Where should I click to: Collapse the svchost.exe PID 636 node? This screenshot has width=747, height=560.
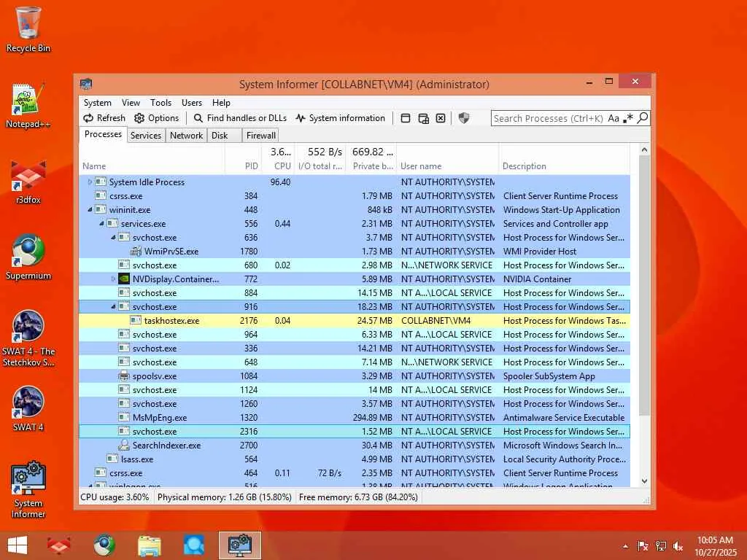(x=113, y=237)
